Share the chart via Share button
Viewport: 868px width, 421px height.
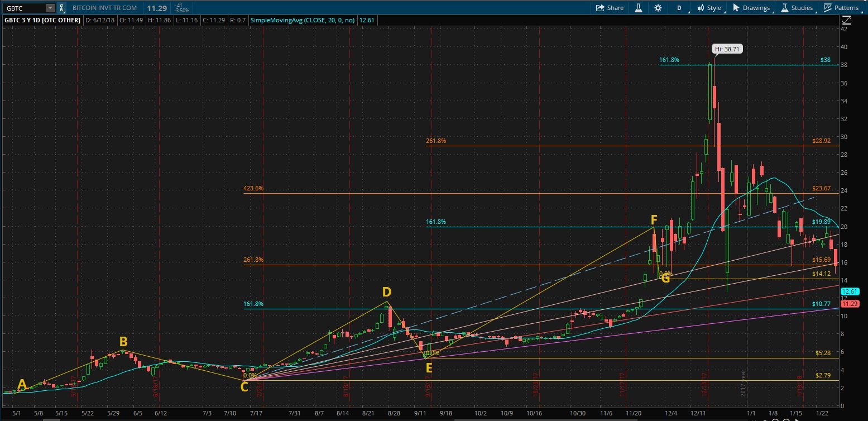pos(610,8)
